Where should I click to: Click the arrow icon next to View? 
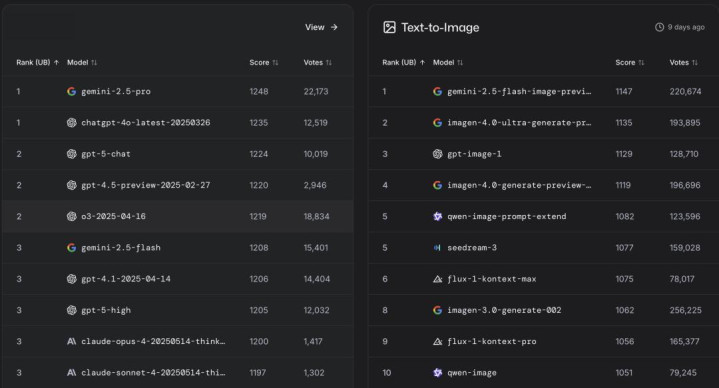point(334,27)
